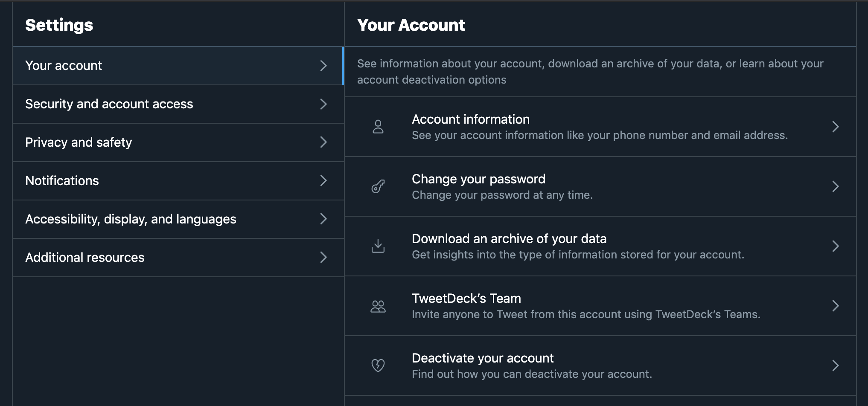
Task: Click the key icon for password change
Action: [x=378, y=186]
